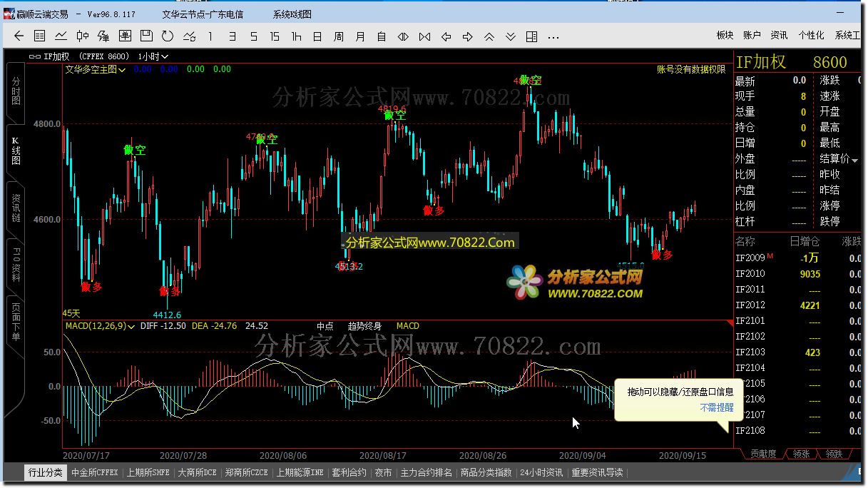Switch to the time-share line chart icon
Screen dimensions: 868x488
[x=61, y=36]
